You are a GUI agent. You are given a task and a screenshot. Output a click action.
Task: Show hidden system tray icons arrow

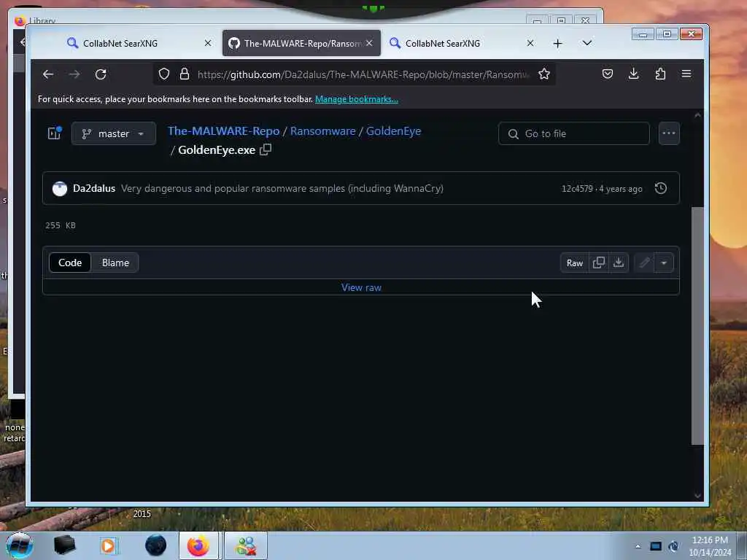[638, 546]
